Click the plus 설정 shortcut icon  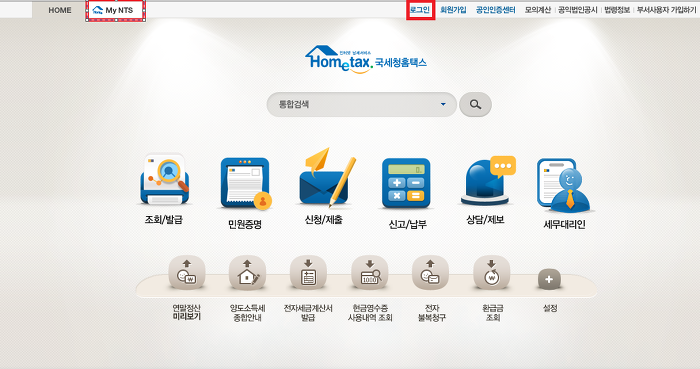coord(549,279)
